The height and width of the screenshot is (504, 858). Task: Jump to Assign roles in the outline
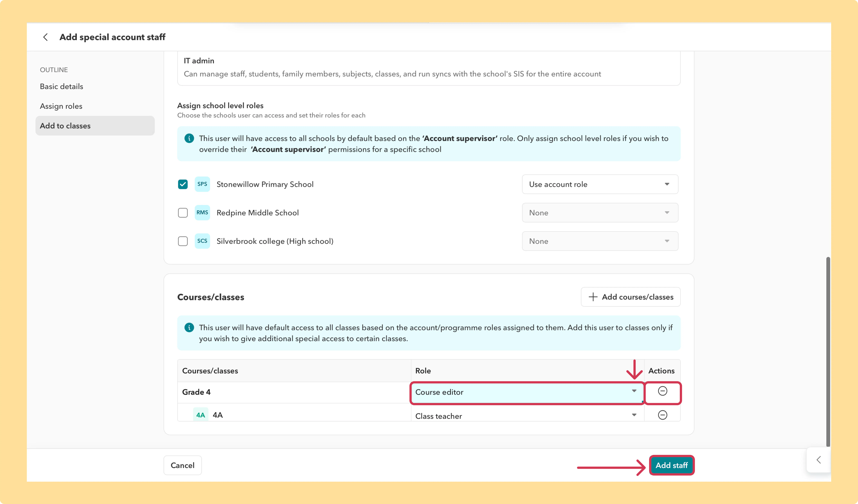pos(61,106)
